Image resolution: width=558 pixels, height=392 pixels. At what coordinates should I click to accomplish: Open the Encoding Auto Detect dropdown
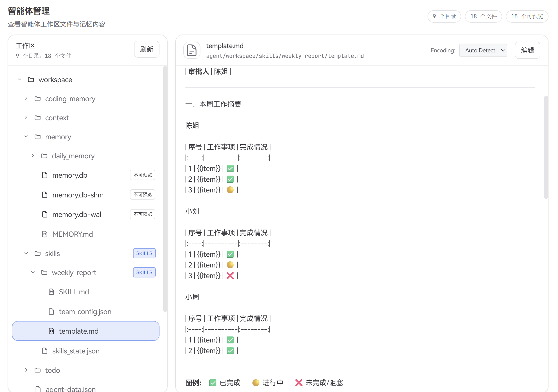483,50
